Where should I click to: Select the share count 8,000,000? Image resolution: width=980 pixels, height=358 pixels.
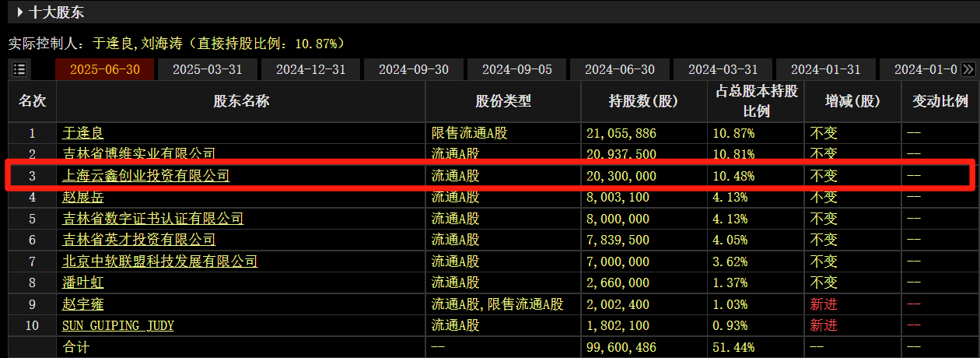point(618,219)
